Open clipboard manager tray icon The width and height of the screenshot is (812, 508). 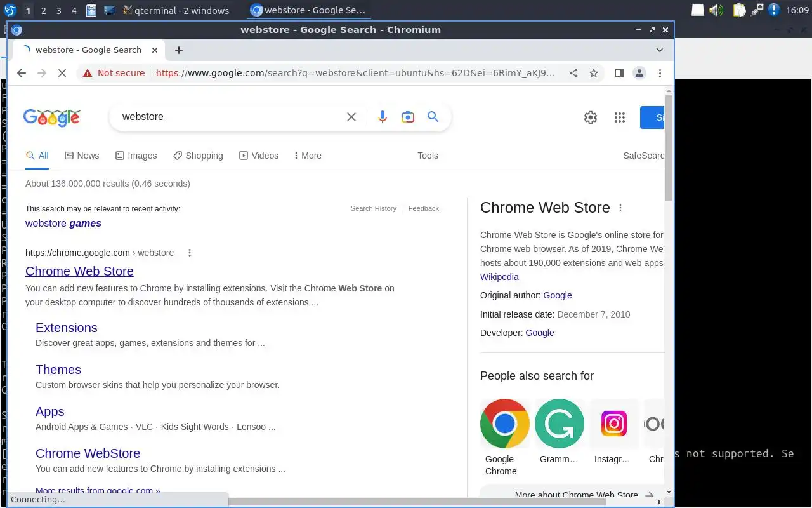[x=739, y=10]
